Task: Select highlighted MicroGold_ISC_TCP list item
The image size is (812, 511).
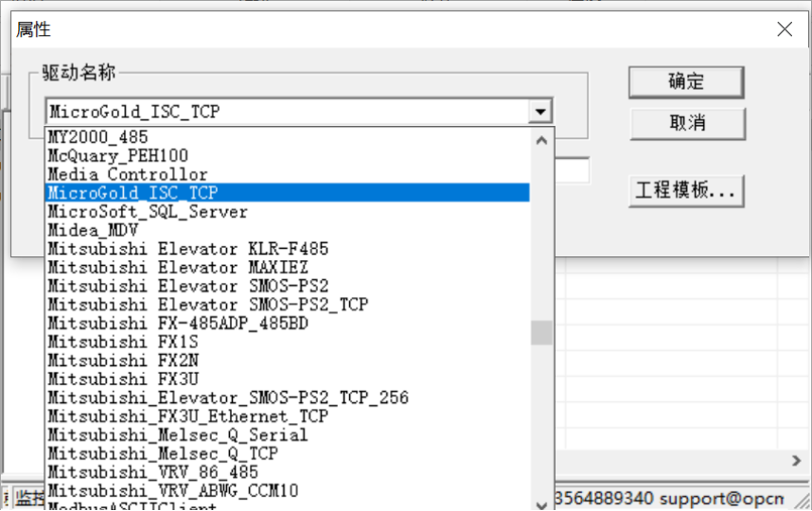Action: click(x=288, y=193)
